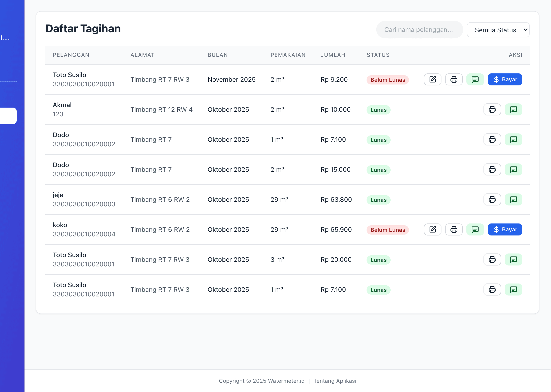Screen dimensions: 551x392
Task: Print Toto Susilo's Rp 20.000 bill
Action: tap(492, 259)
